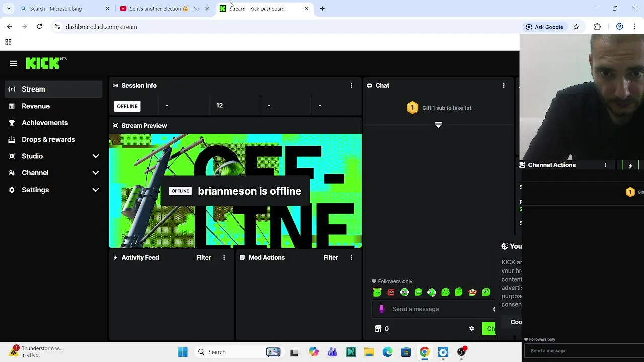
Task: Click the purple microphone icon in chat
Action: point(382,309)
